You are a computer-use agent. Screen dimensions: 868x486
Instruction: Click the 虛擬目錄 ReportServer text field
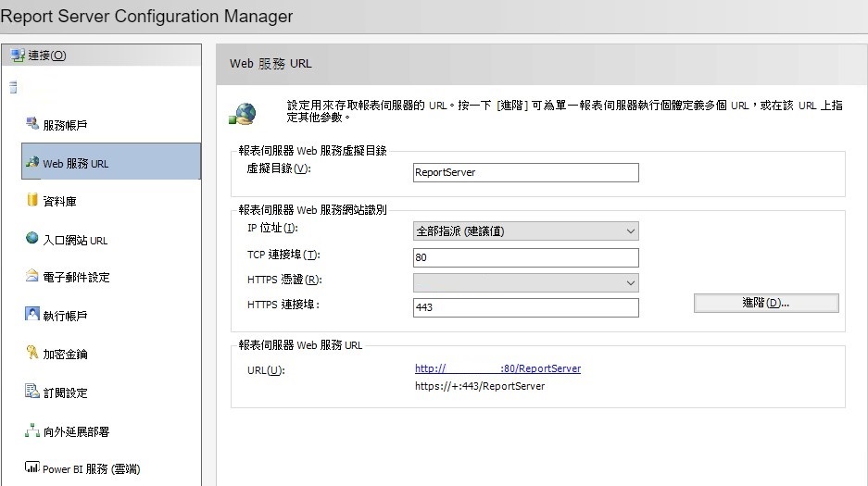pyautogui.click(x=525, y=172)
